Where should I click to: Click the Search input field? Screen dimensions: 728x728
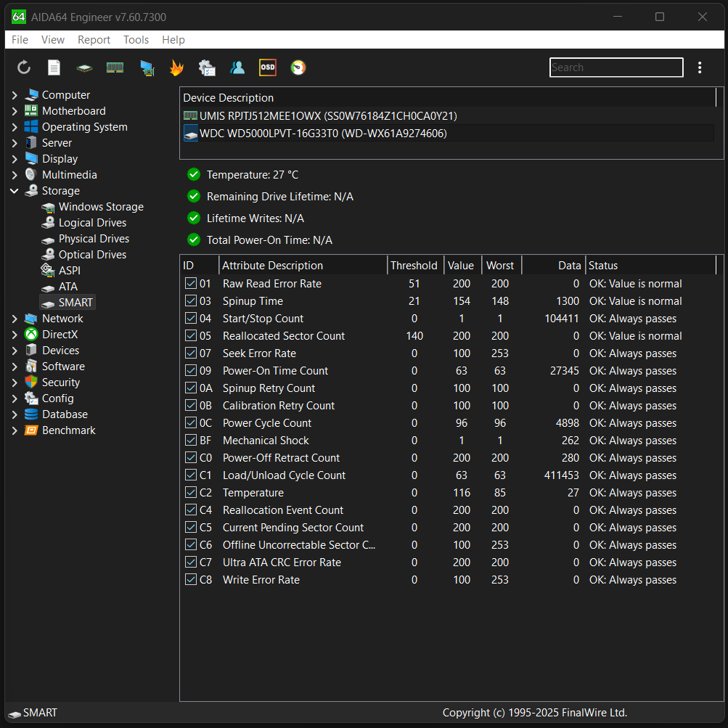point(615,68)
